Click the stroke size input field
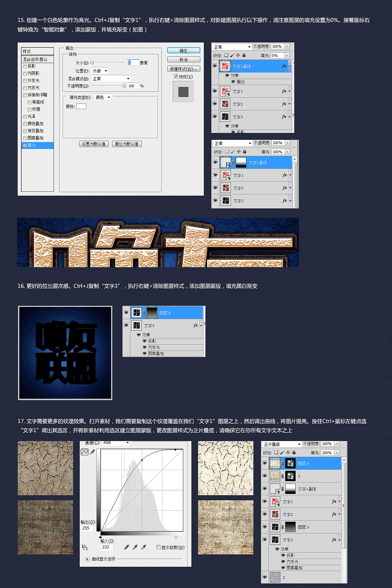Image resolution: width=392 pixels, height=588 pixels. click(133, 62)
